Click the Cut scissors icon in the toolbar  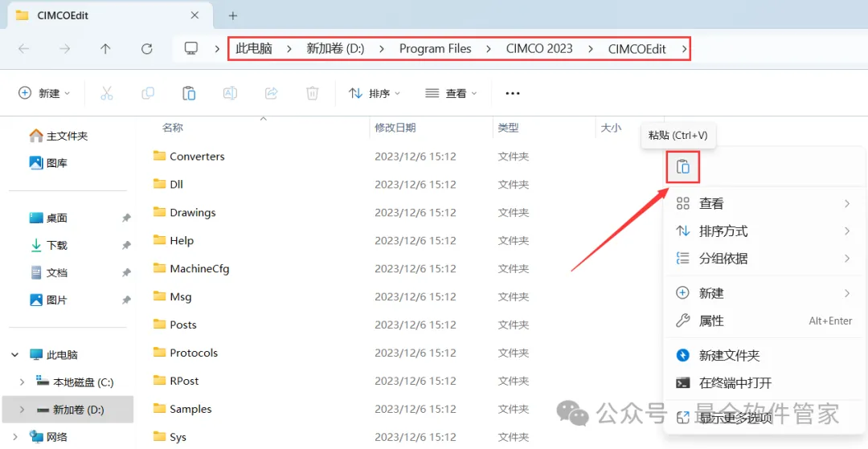(107, 93)
